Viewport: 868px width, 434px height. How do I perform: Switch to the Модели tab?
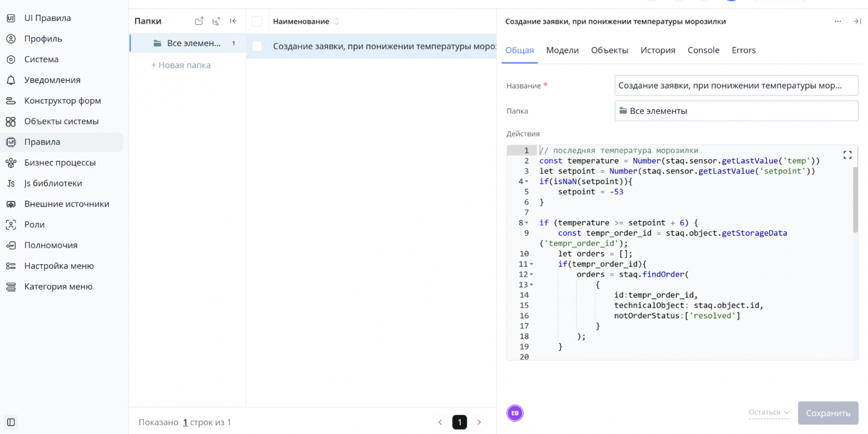click(563, 50)
